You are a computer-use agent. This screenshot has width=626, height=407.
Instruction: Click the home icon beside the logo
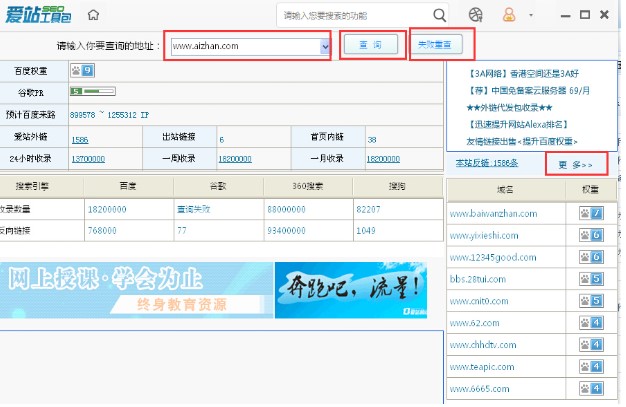tap(93, 15)
